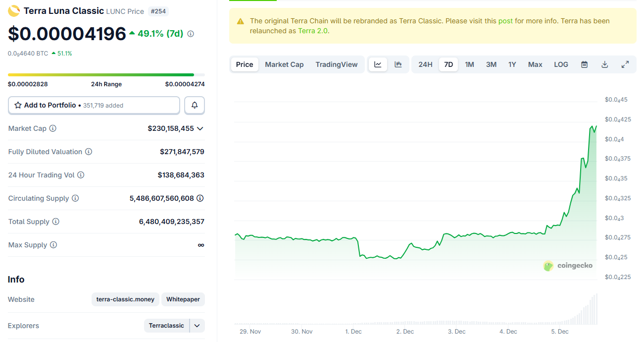Switch to the Market Cap chart tab
644x342 pixels.
284,64
